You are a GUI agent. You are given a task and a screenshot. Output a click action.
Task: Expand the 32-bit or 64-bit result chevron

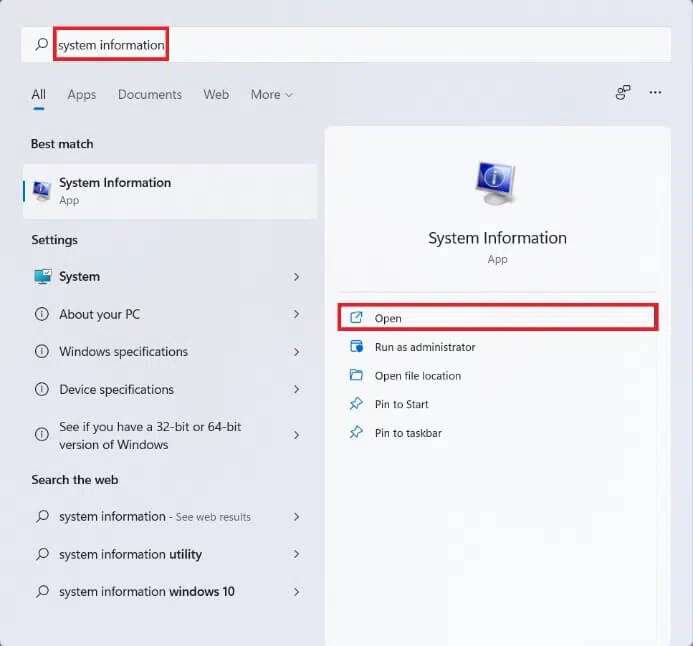coord(297,435)
